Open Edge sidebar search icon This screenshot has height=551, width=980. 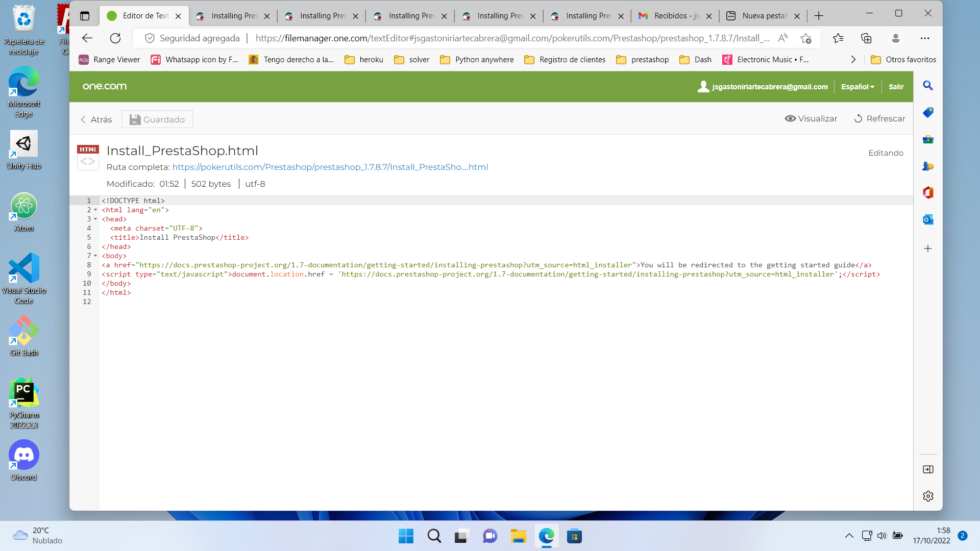point(928,86)
